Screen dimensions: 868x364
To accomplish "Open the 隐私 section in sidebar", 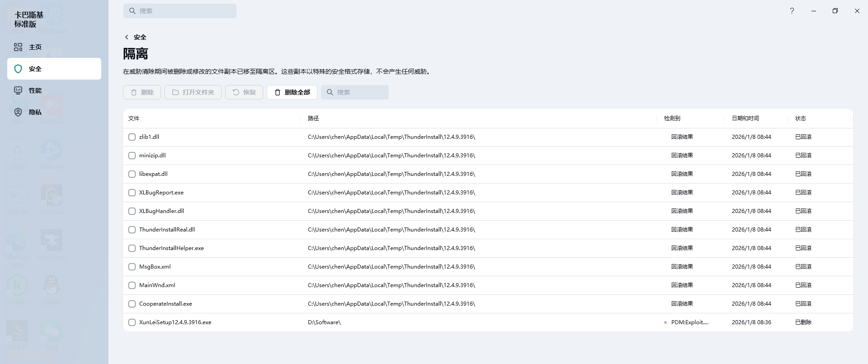I will (x=35, y=112).
